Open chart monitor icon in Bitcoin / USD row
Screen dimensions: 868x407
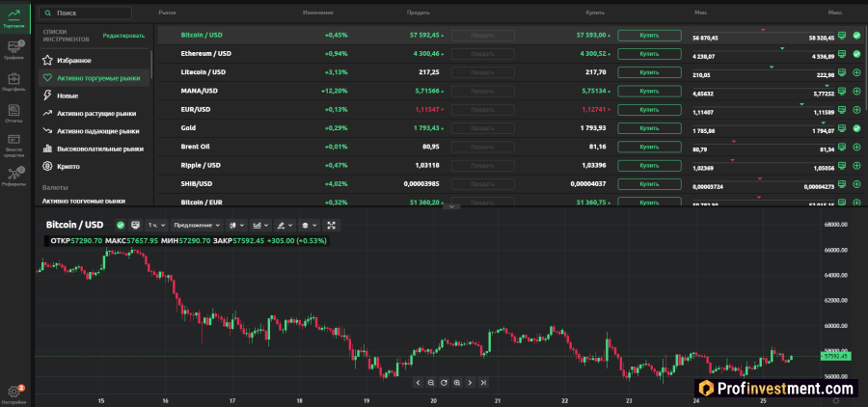click(843, 35)
